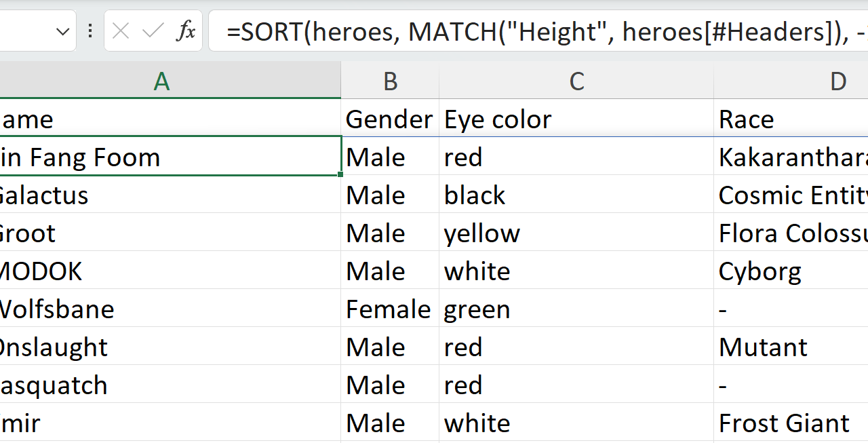The width and height of the screenshot is (868, 443).
Task: Open the Name Box dropdown arrow
Action: (63, 31)
